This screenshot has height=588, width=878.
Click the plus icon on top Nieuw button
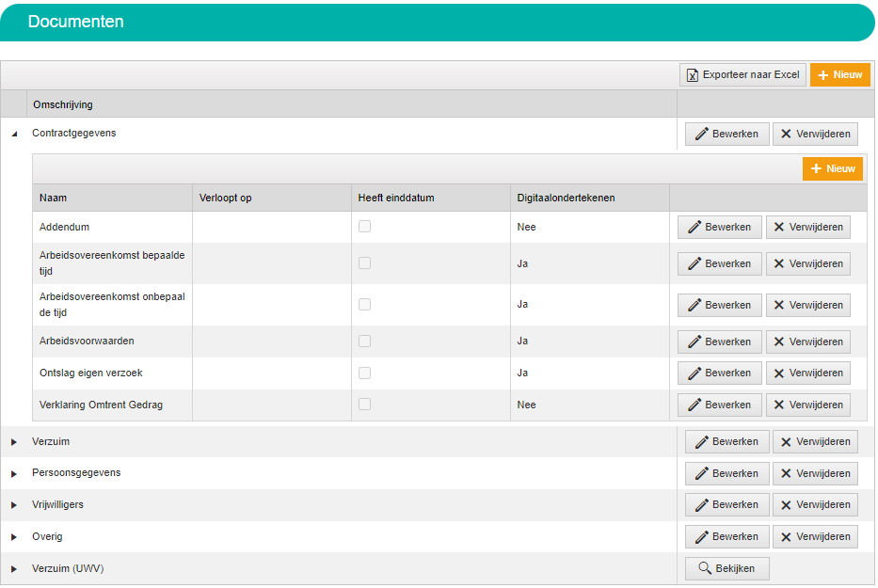(x=822, y=75)
